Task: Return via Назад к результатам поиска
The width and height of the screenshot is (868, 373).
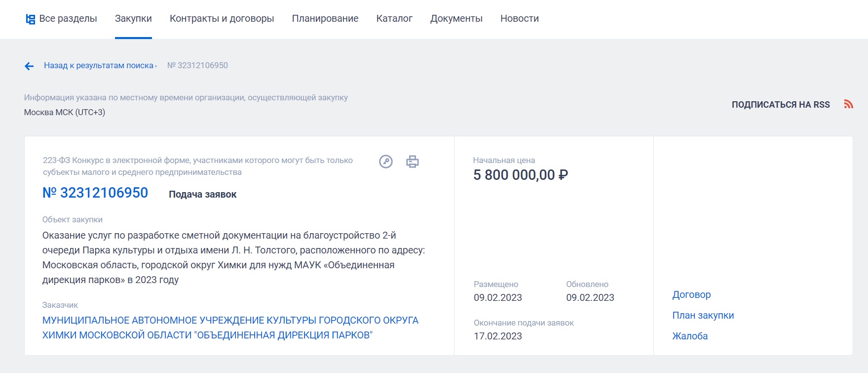Action: coord(99,66)
